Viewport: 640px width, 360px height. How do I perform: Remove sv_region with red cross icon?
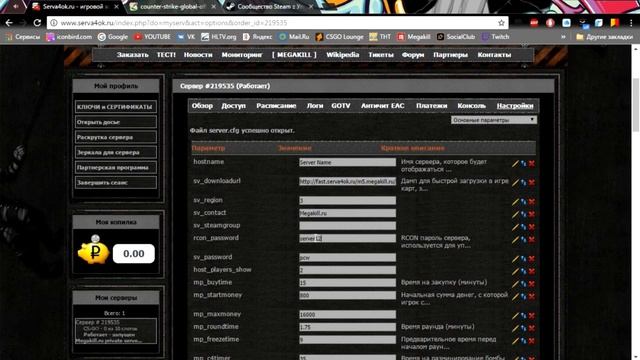(531, 202)
